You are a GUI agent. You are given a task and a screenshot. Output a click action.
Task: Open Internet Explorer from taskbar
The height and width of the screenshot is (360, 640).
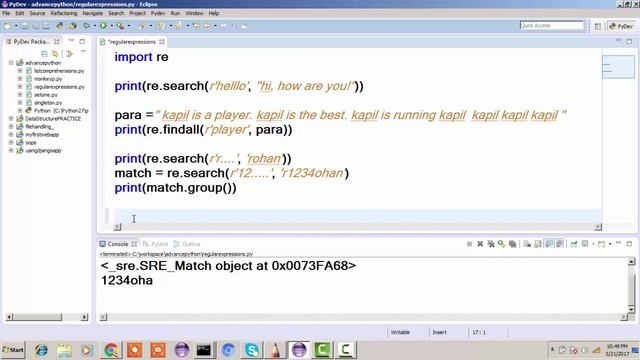pyautogui.click(x=41, y=350)
